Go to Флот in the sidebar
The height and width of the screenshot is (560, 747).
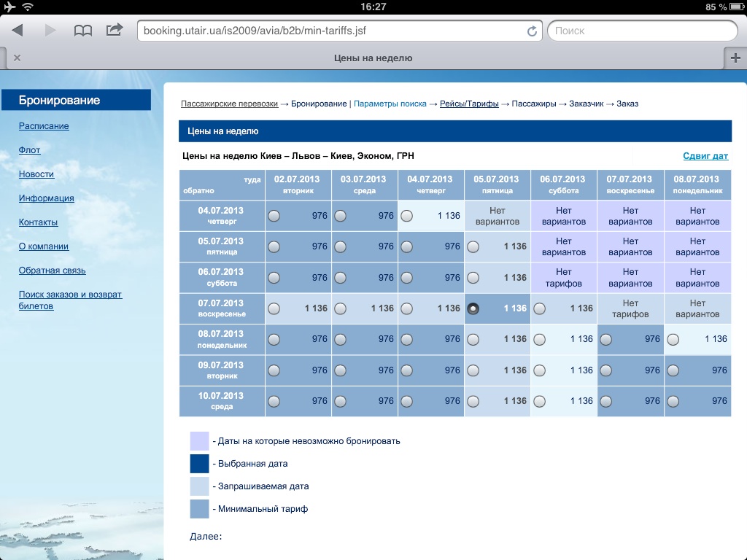click(29, 150)
